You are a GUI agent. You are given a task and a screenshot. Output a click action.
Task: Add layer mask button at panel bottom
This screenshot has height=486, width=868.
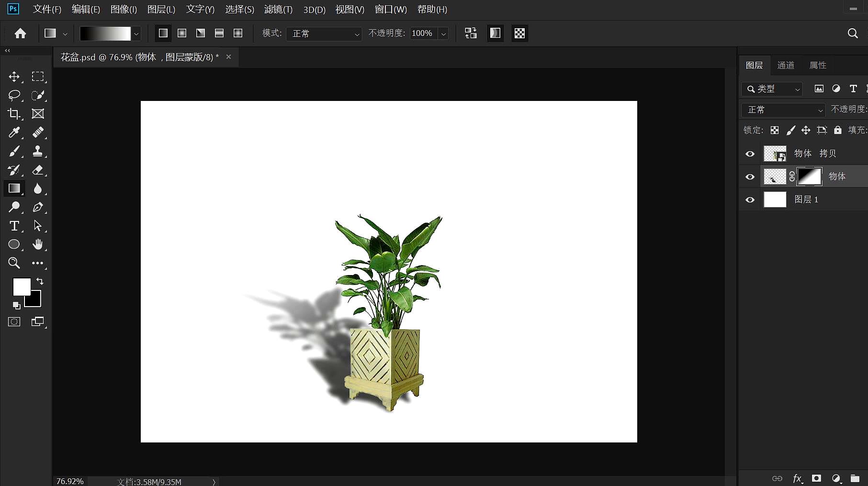coord(817,478)
